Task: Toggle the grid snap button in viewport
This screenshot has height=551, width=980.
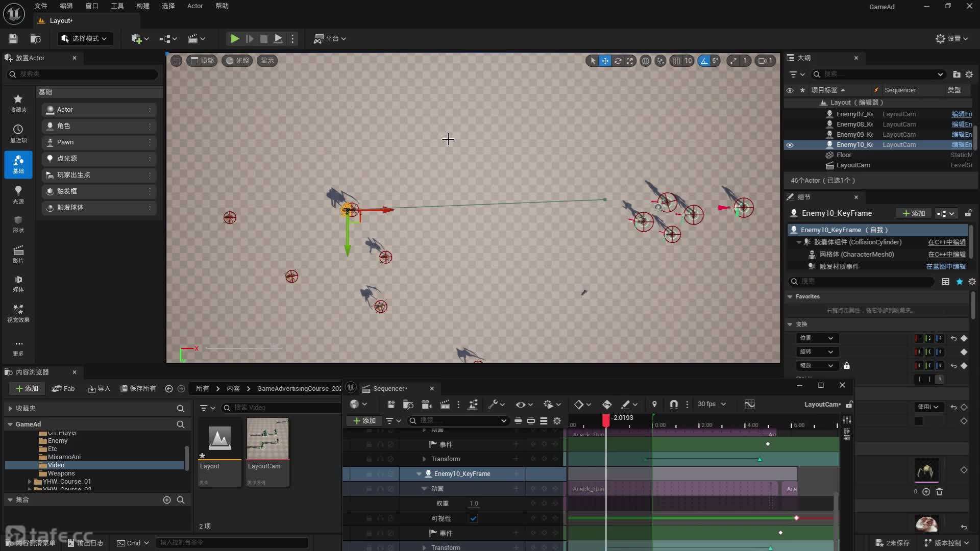Action: [676, 61]
